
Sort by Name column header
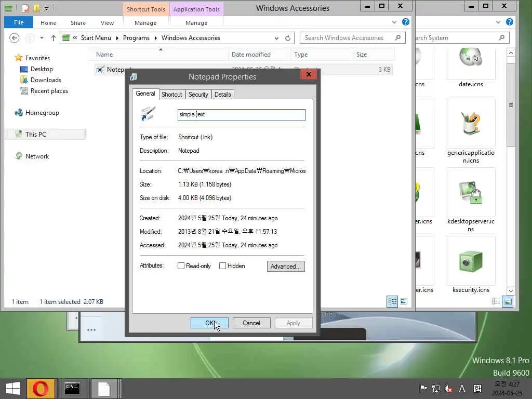tap(158, 55)
